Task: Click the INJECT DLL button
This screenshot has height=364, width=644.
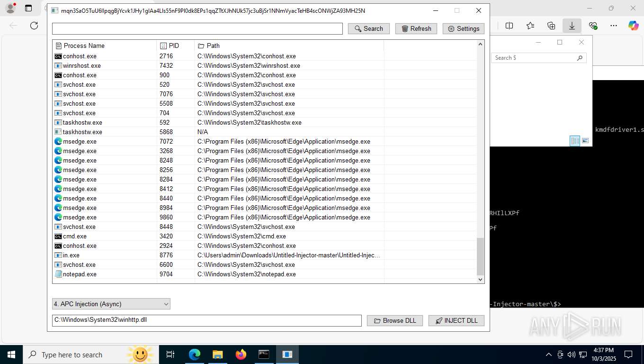Action: click(x=456, y=320)
